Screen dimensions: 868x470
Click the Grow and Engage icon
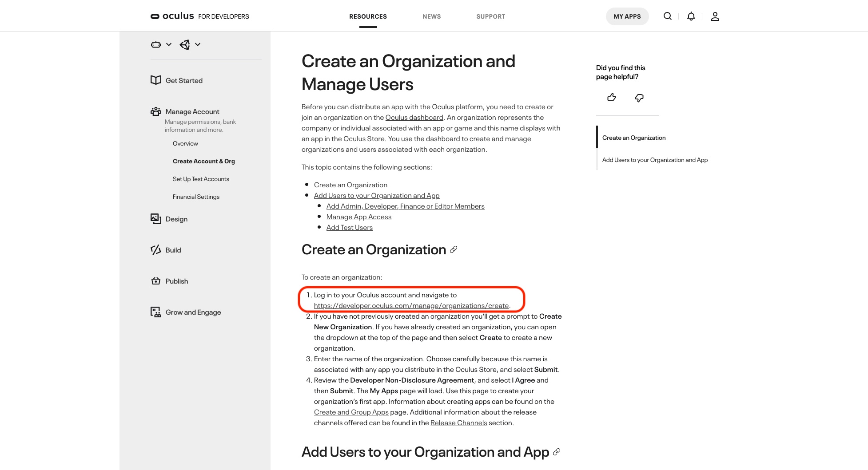point(156,312)
